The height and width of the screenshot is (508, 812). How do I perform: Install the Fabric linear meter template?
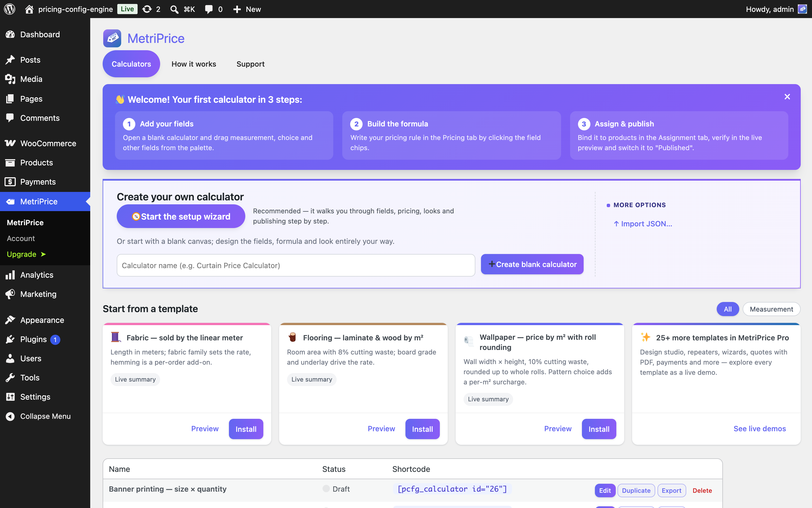click(246, 429)
